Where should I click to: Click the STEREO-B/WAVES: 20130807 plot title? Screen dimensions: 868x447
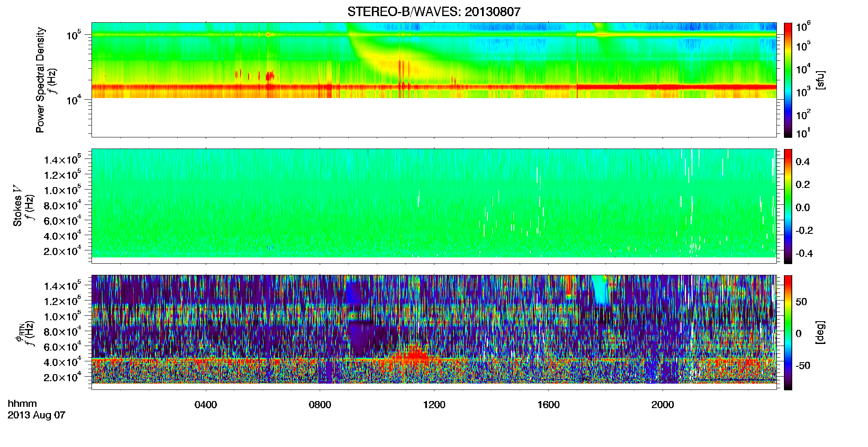[434, 12]
